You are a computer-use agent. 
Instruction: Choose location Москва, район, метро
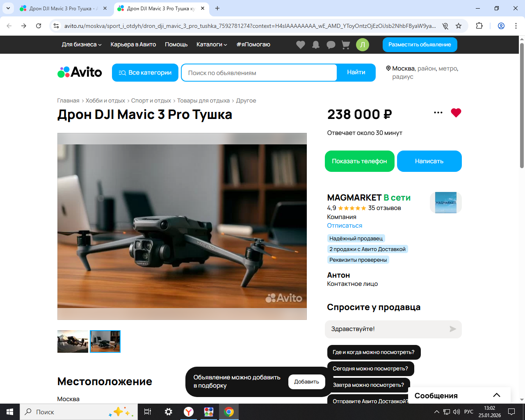(422, 73)
